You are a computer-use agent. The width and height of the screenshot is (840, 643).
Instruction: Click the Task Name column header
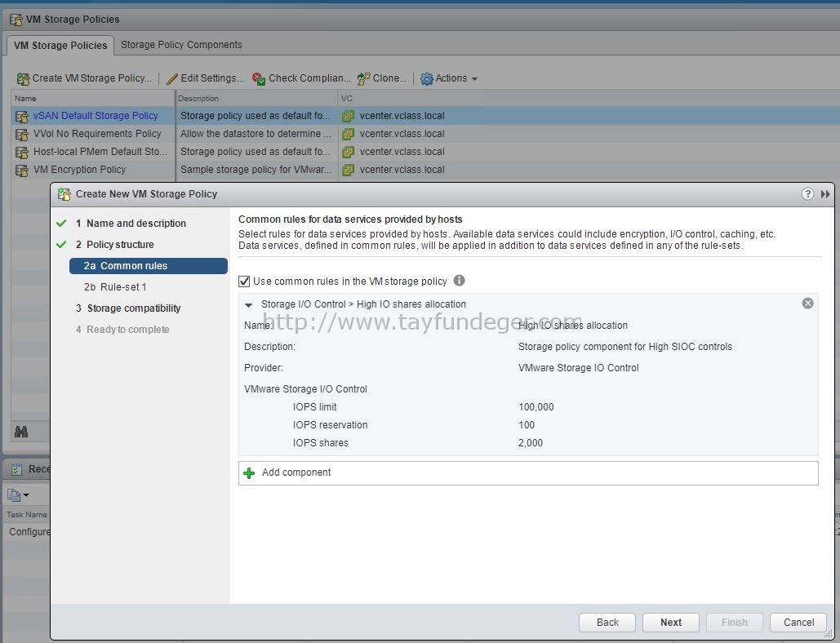pyautogui.click(x=27, y=515)
